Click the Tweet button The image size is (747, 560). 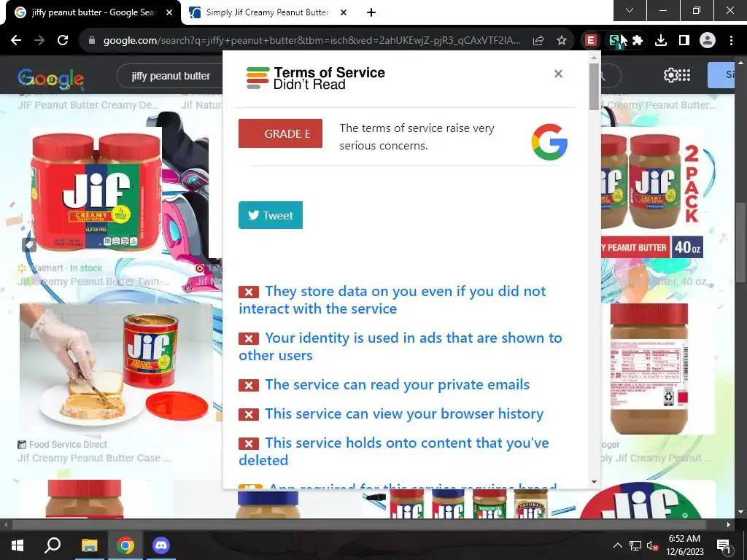(x=271, y=215)
